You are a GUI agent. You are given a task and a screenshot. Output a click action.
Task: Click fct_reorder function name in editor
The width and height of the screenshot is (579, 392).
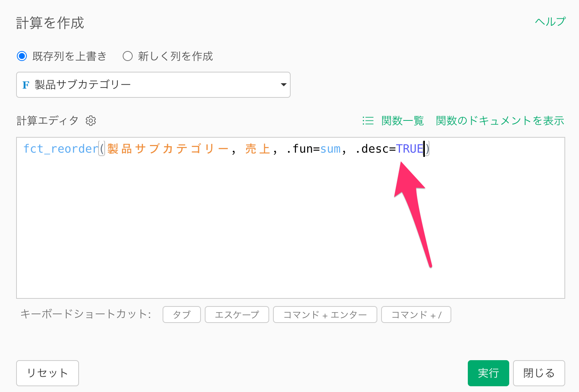[61, 149]
